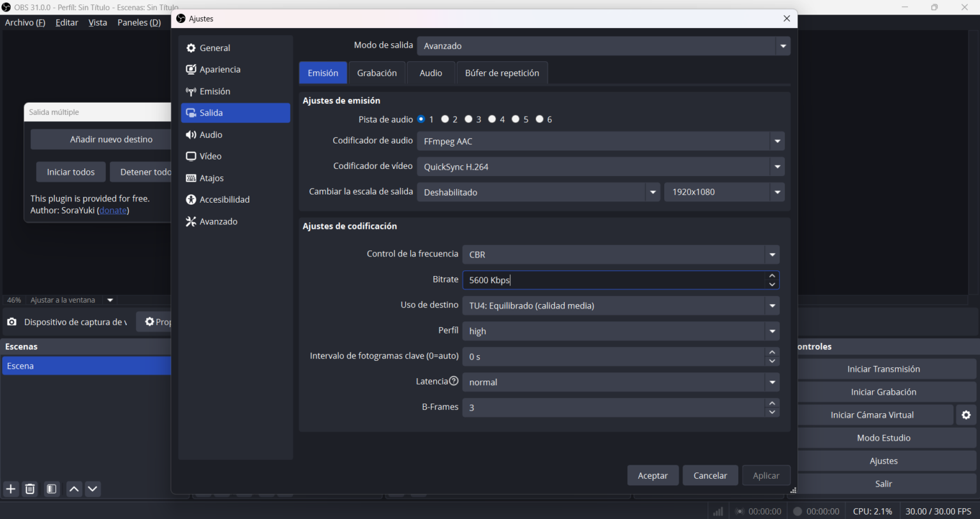Click the delete scene trash icon
The width and height of the screenshot is (980, 519).
coord(30,489)
